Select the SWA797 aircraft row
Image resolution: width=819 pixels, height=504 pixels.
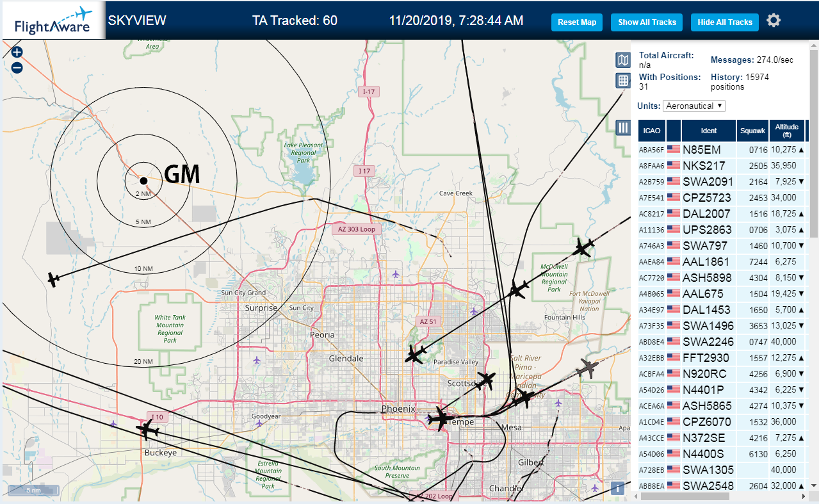[x=722, y=246]
